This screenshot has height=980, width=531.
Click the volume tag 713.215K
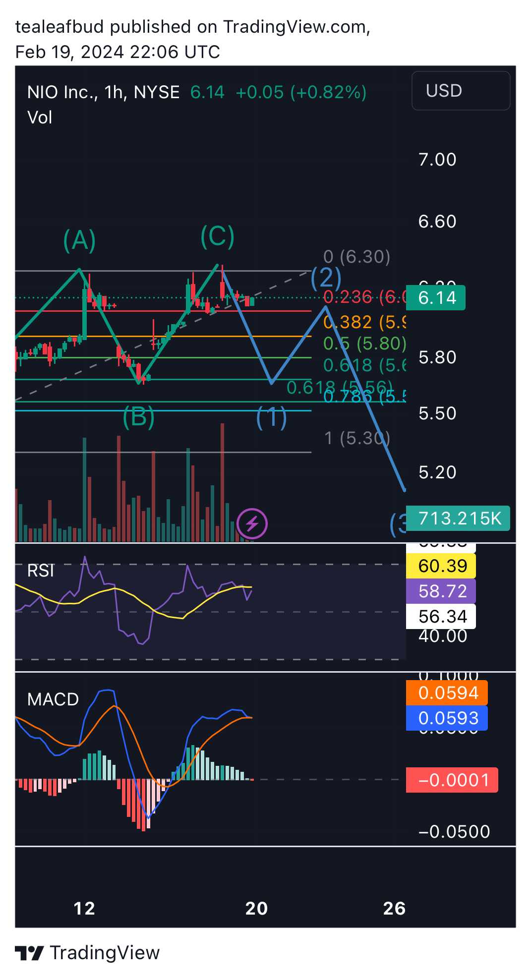coord(458,519)
